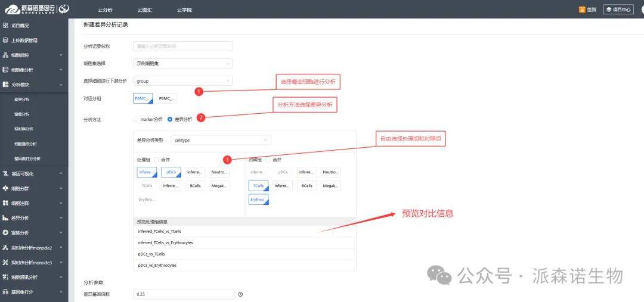Open the group dropdown for downstream analysis

click(183, 81)
